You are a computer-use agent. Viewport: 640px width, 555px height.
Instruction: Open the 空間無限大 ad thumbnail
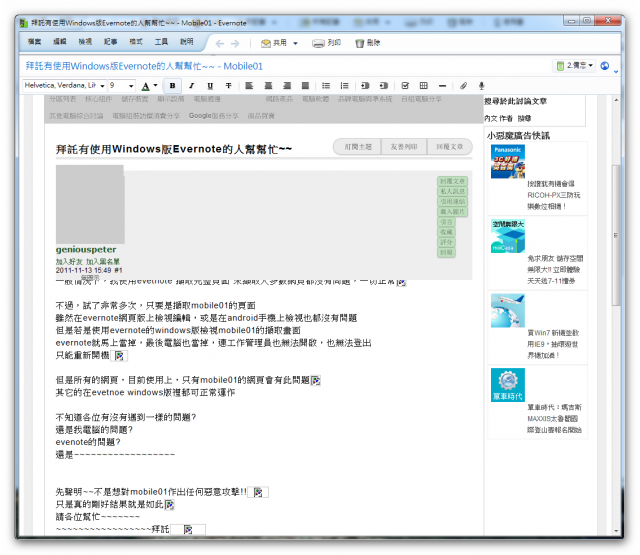pyautogui.click(x=508, y=236)
